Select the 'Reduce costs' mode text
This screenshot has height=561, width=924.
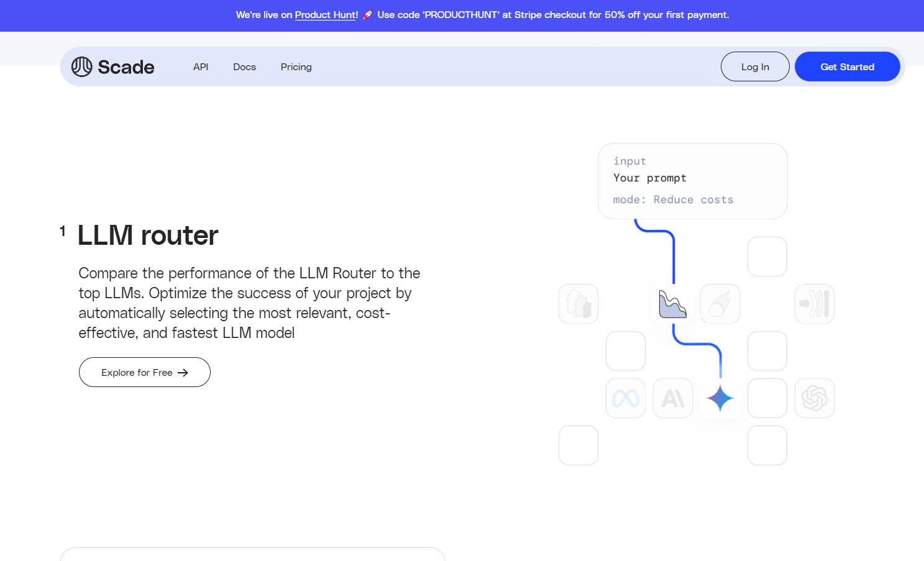pos(693,200)
